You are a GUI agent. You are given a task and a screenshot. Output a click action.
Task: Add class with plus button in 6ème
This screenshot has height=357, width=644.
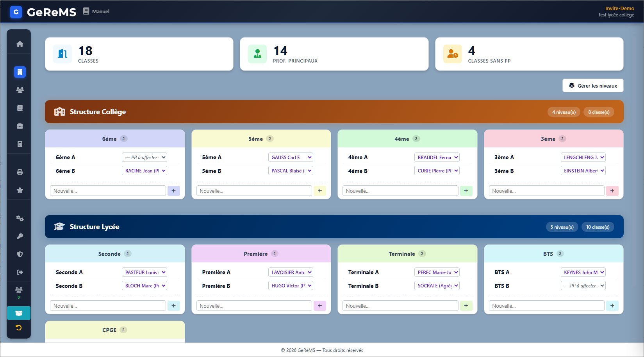point(174,191)
